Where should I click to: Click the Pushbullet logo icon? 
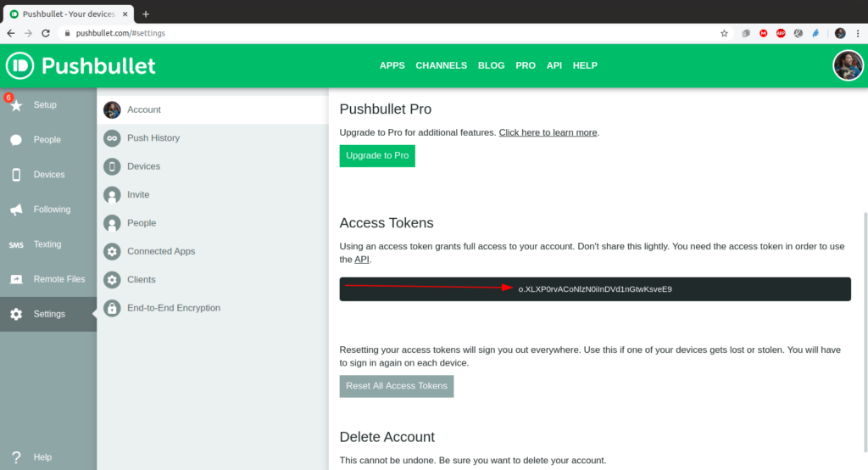(x=20, y=66)
